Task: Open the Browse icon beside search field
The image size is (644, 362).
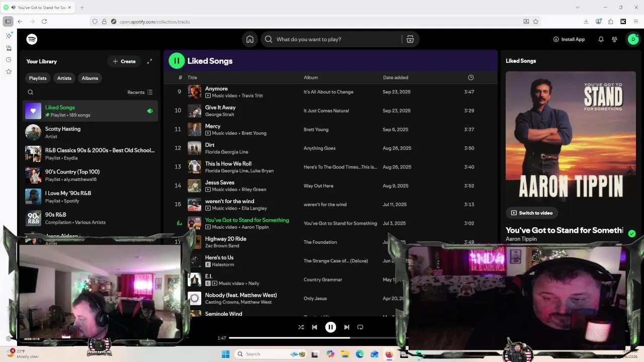Action: (x=410, y=39)
